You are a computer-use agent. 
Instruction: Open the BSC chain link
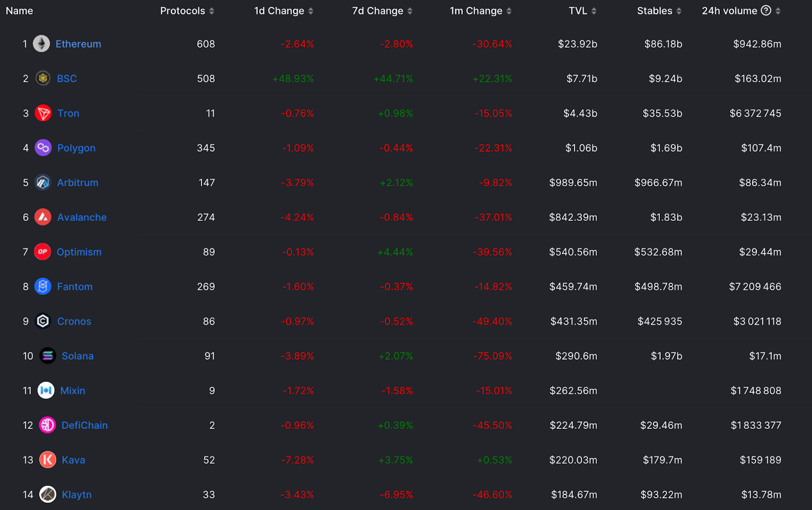coord(67,79)
